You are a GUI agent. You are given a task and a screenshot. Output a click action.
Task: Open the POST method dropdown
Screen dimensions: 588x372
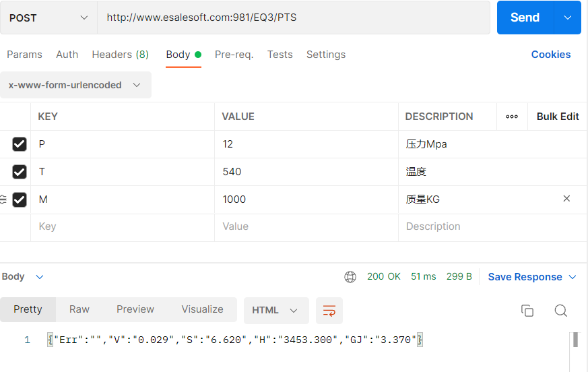coord(48,18)
